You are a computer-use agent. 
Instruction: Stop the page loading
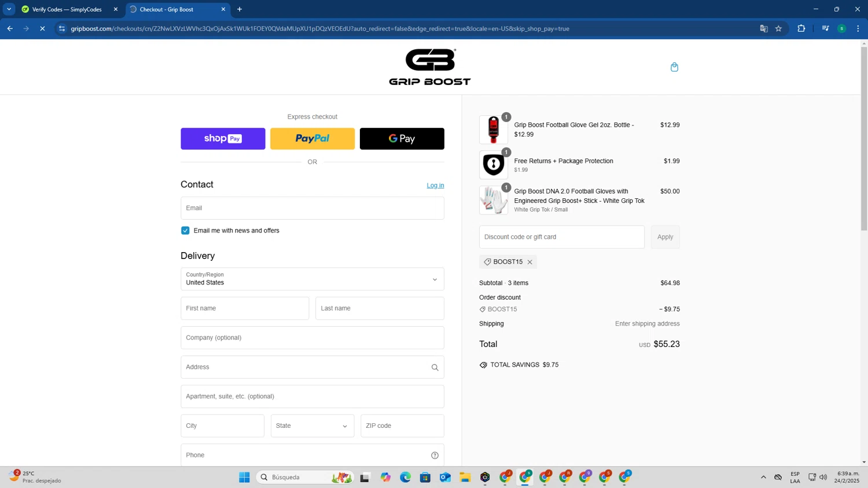[x=42, y=28]
